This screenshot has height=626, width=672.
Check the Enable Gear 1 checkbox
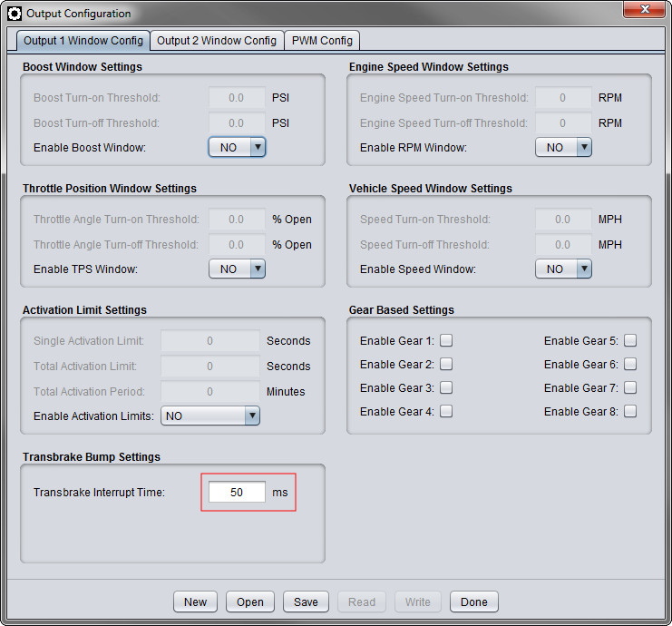[x=446, y=341]
